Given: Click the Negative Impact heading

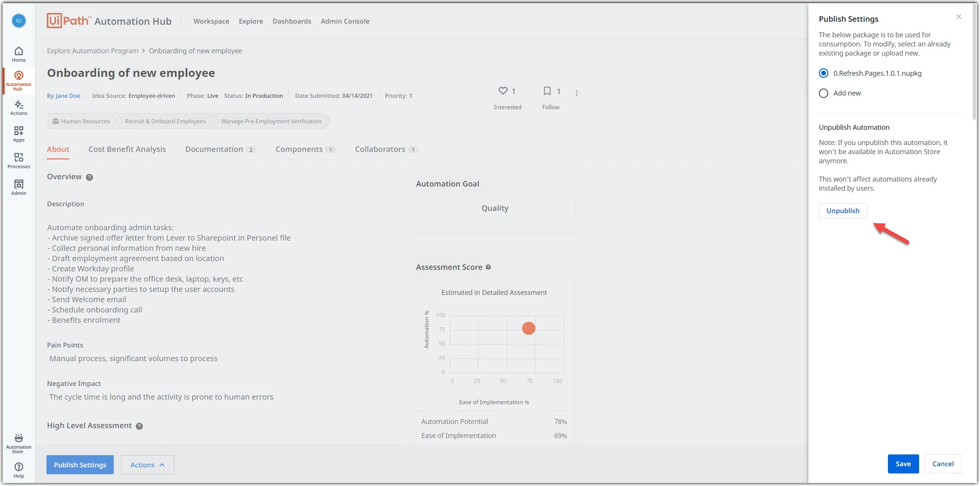Looking at the screenshot, I should [74, 384].
